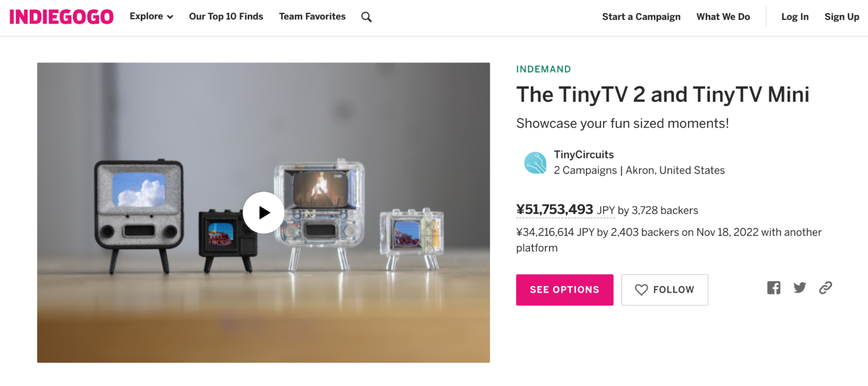Click the SEE OPTIONS button
Image resolution: width=868 pixels, height=386 pixels.
click(564, 289)
